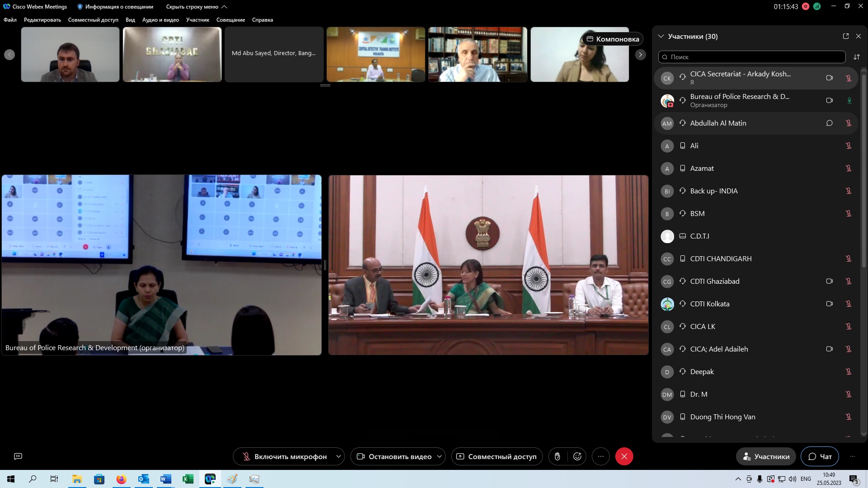Click the Компоновка layout button

[x=613, y=39]
